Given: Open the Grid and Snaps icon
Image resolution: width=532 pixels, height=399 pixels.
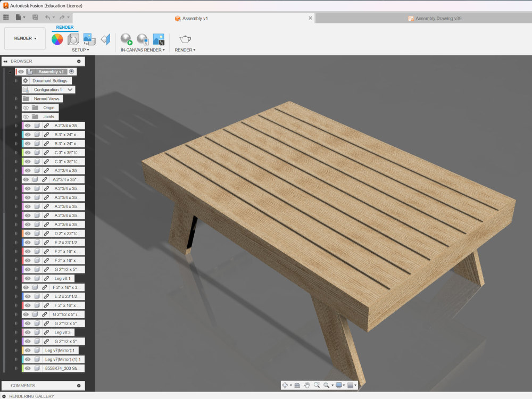Looking at the screenshot, I should coord(350,385).
